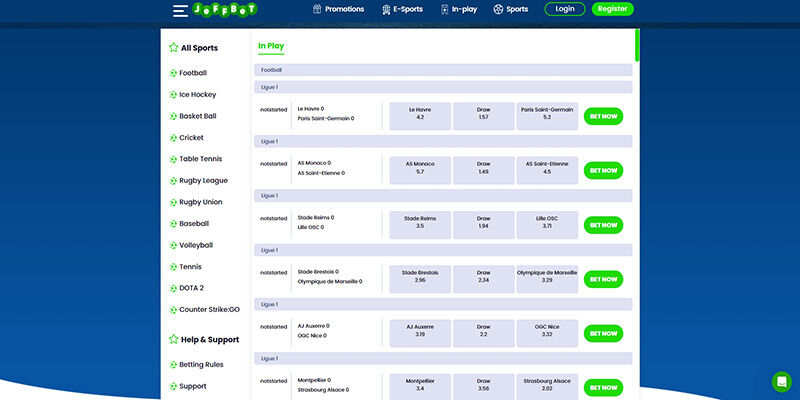Open the Betting Rules link
This screenshot has width=800, height=400.
coord(201,365)
